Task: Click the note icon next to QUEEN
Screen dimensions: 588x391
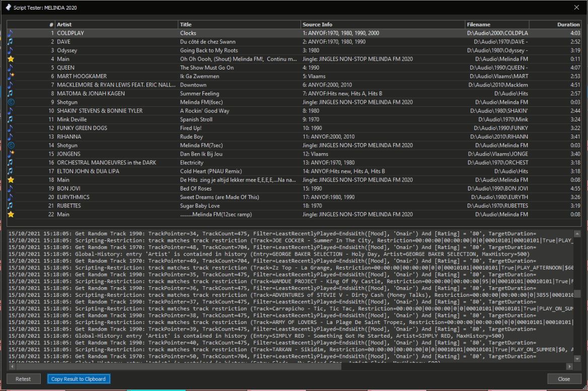Action: [11, 68]
